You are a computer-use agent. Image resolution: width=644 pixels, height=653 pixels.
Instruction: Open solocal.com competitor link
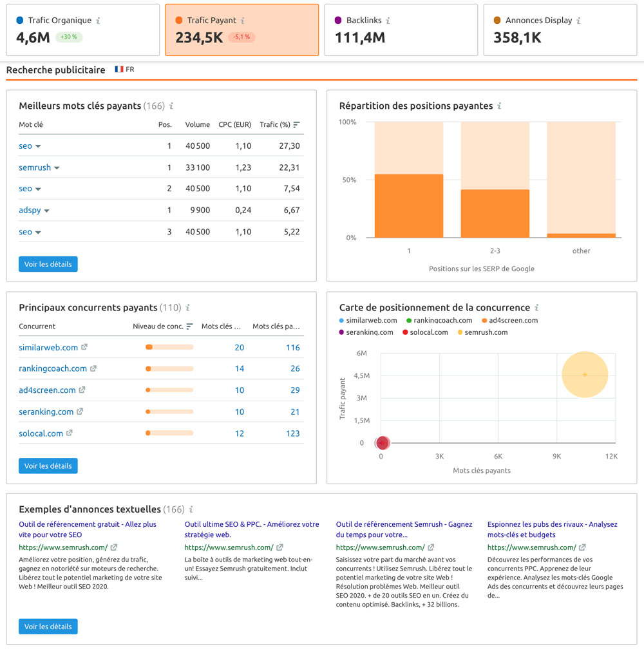41,433
